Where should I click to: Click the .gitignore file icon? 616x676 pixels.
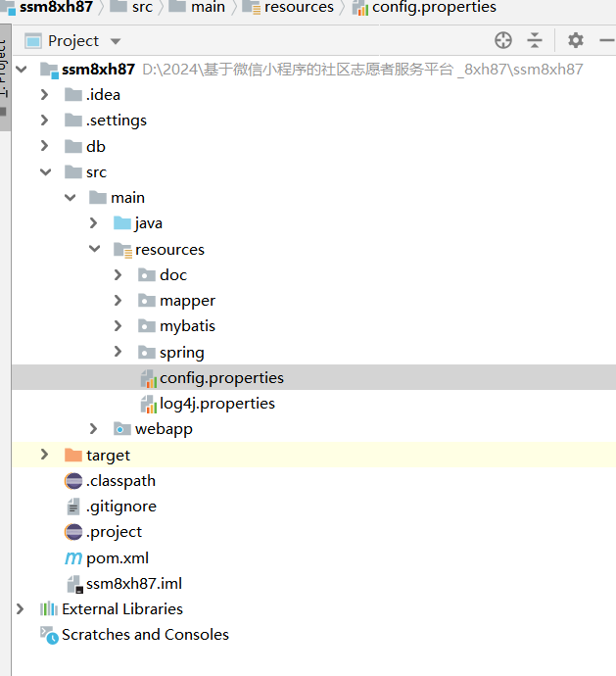click(x=73, y=507)
